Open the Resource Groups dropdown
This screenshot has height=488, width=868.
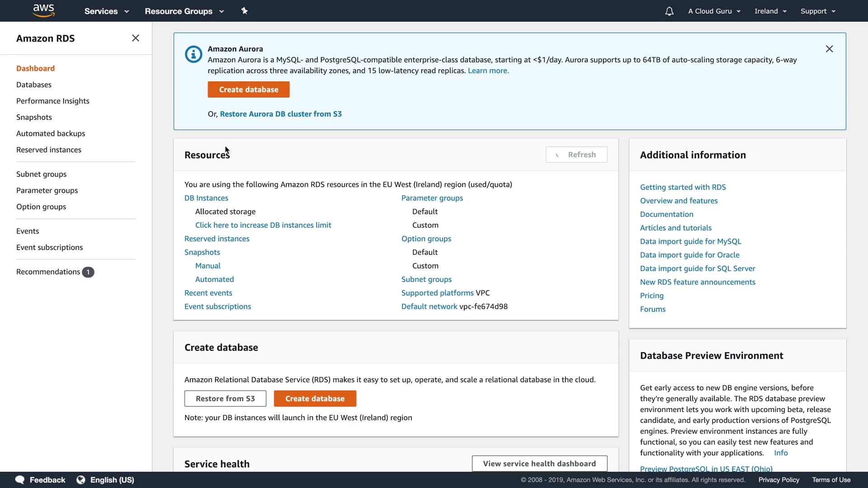(x=184, y=11)
